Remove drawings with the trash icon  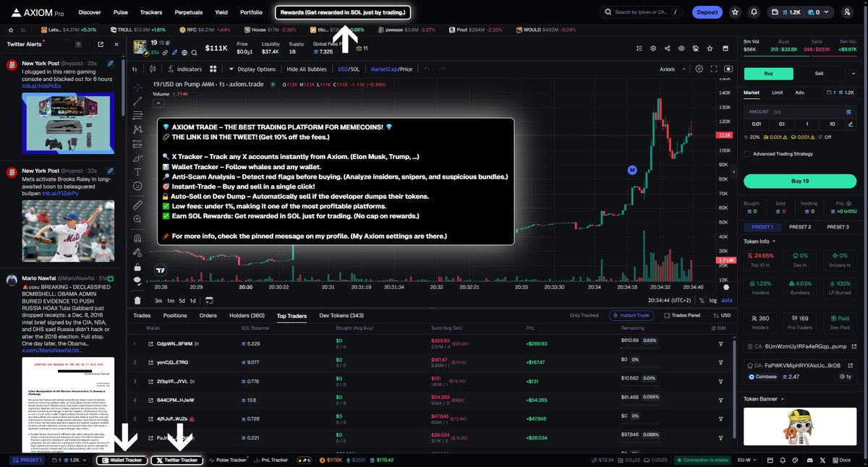tap(137, 300)
